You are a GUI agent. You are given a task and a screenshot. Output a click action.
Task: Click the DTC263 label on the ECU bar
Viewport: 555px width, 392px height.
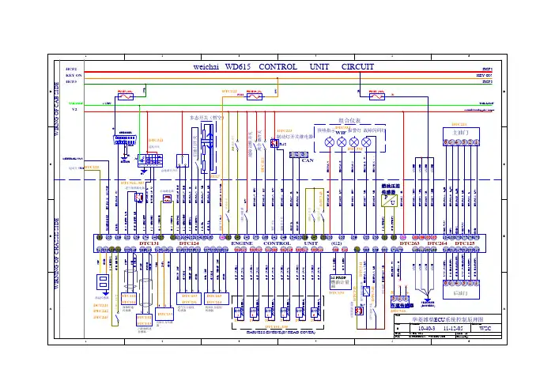coord(410,244)
